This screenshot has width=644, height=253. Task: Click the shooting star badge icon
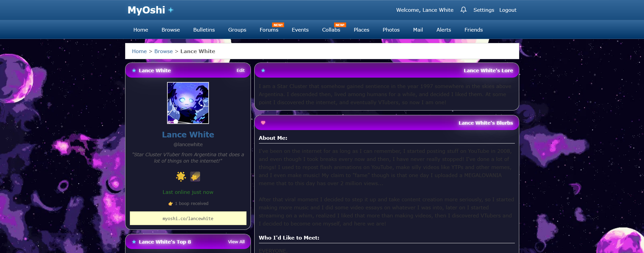[x=195, y=176]
